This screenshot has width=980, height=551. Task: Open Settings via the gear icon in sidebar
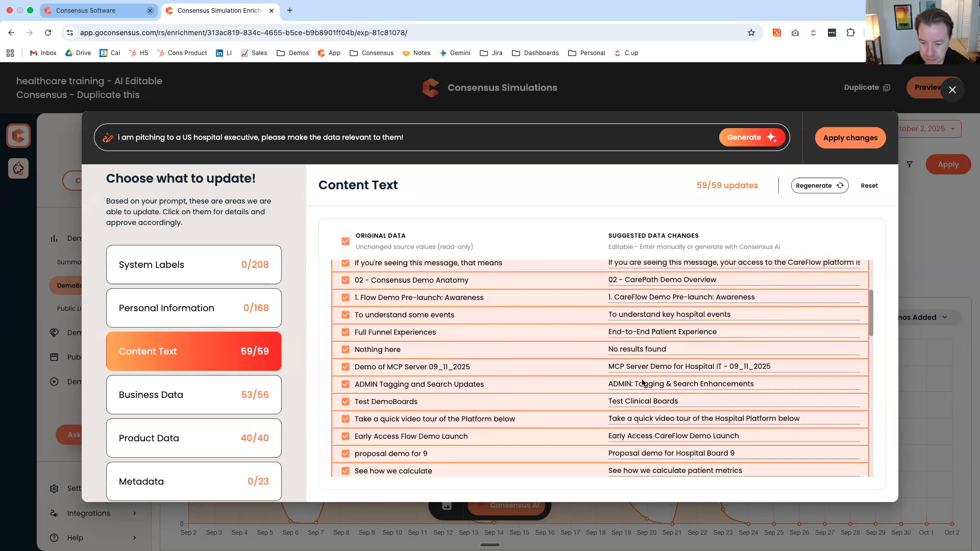tap(54, 488)
